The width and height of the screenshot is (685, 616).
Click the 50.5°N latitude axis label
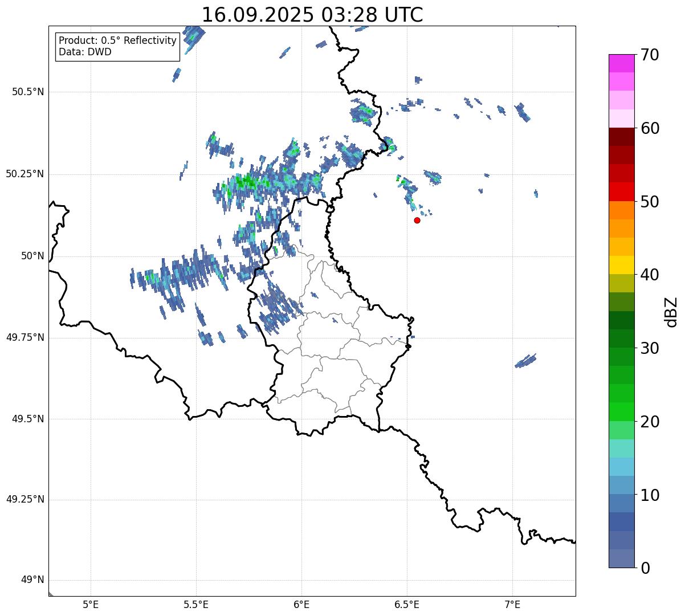pyautogui.click(x=28, y=92)
